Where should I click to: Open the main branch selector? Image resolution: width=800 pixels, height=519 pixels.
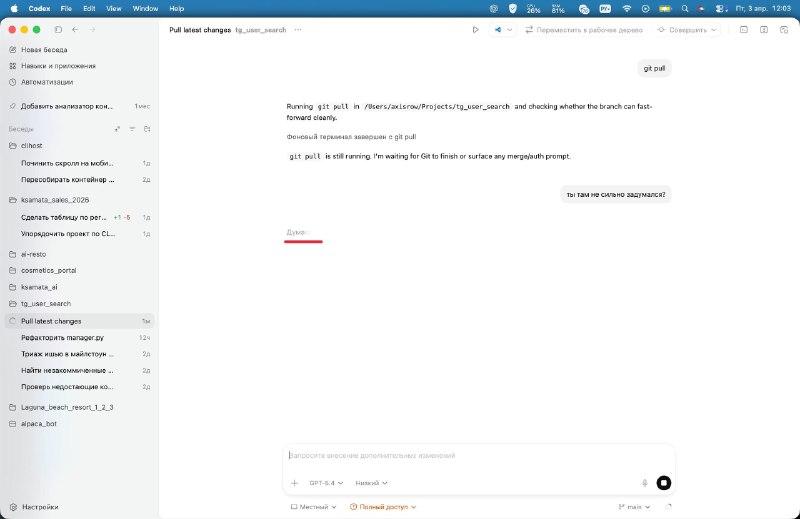633,507
